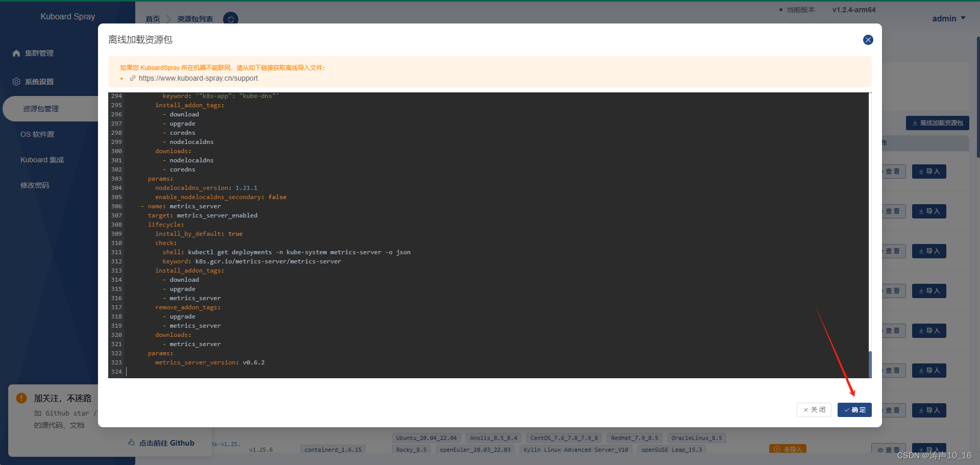Screen dimensions: 980x465
Task: Click 确定 to confirm the resource package
Action: [x=854, y=410]
